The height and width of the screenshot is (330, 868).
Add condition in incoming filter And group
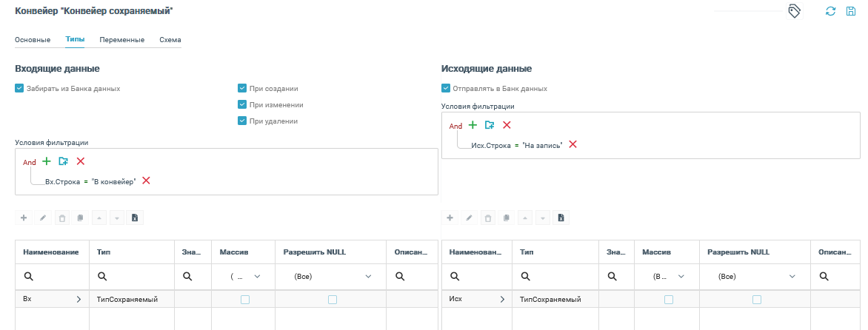coord(47,161)
